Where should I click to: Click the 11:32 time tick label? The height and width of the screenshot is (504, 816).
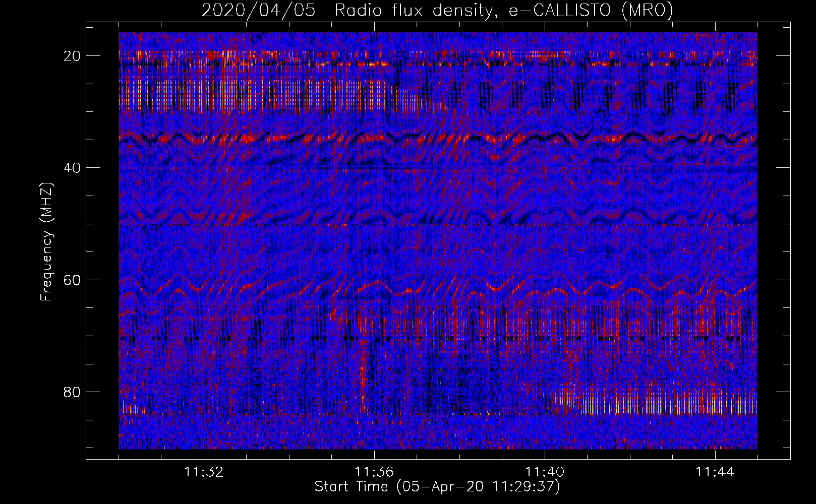click(204, 472)
